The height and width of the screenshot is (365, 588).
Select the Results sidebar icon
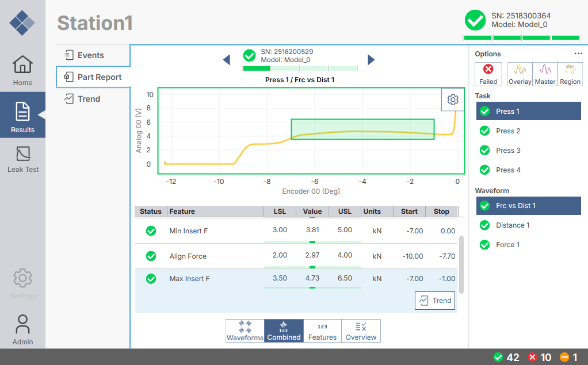tap(22, 114)
